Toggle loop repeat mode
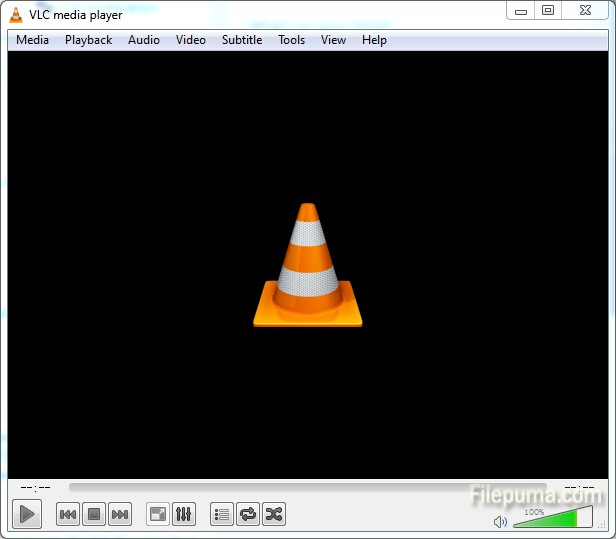 (248, 514)
